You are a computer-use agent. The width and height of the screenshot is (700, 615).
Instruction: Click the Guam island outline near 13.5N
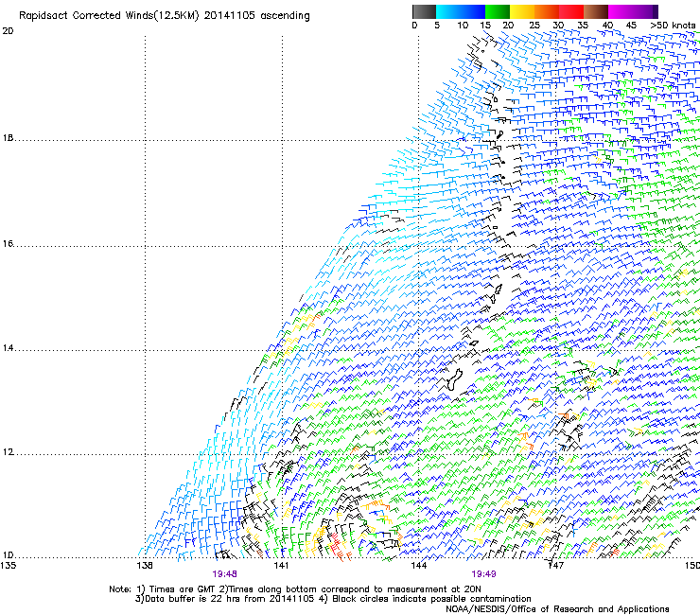click(x=454, y=379)
